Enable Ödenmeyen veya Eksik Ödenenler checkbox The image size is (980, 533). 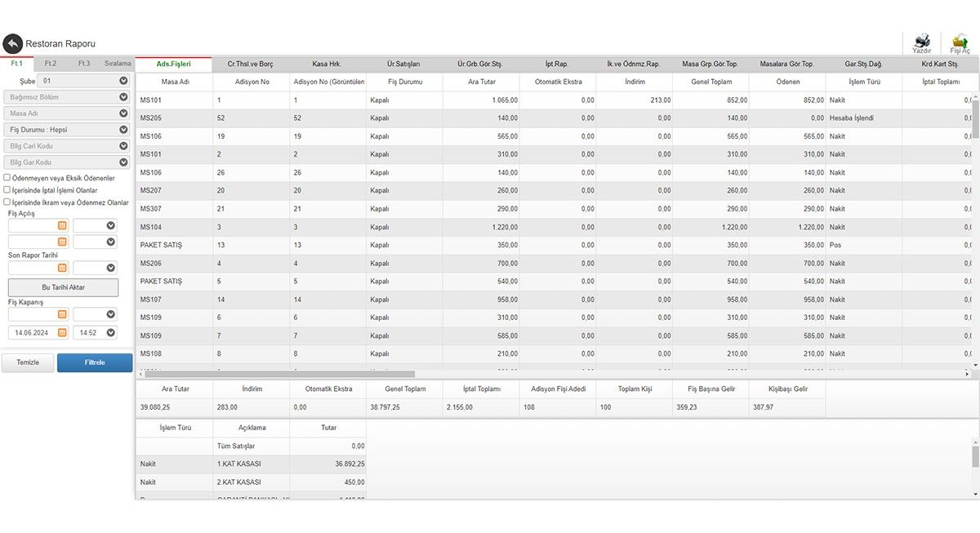tap(7, 177)
